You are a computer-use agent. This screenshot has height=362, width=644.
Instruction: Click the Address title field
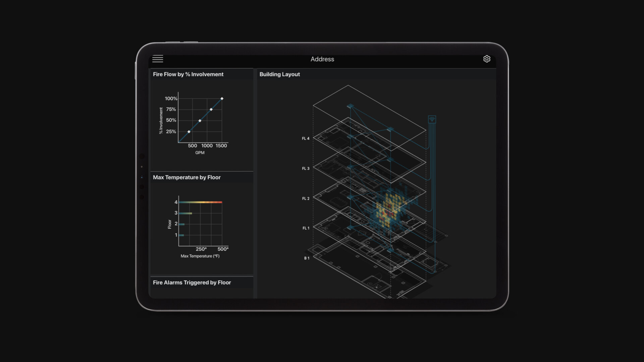[322, 59]
